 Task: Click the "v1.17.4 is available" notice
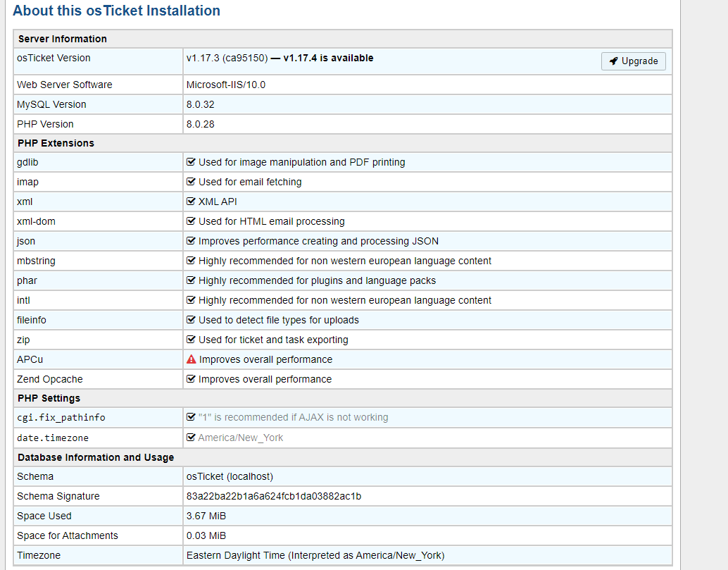coord(328,58)
